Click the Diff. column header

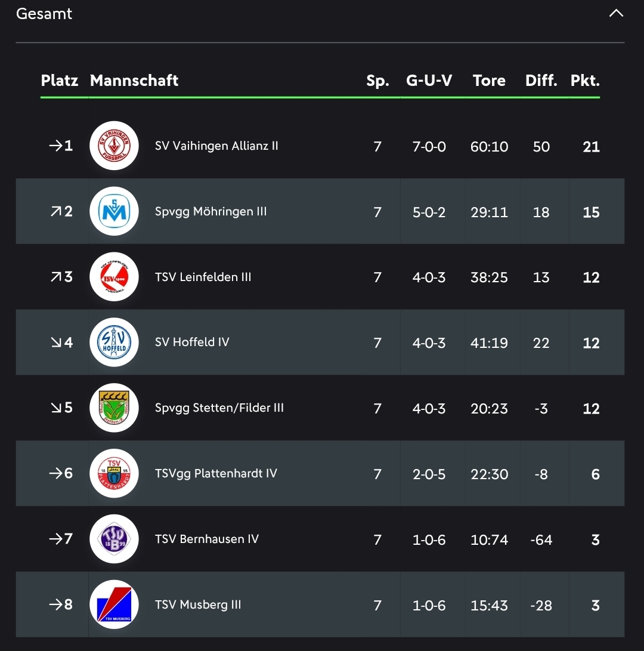click(x=541, y=81)
